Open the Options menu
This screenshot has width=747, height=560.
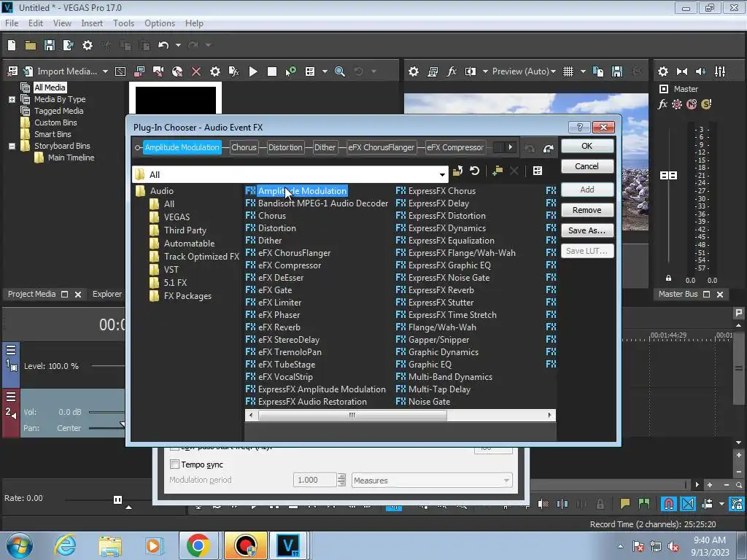click(x=160, y=23)
